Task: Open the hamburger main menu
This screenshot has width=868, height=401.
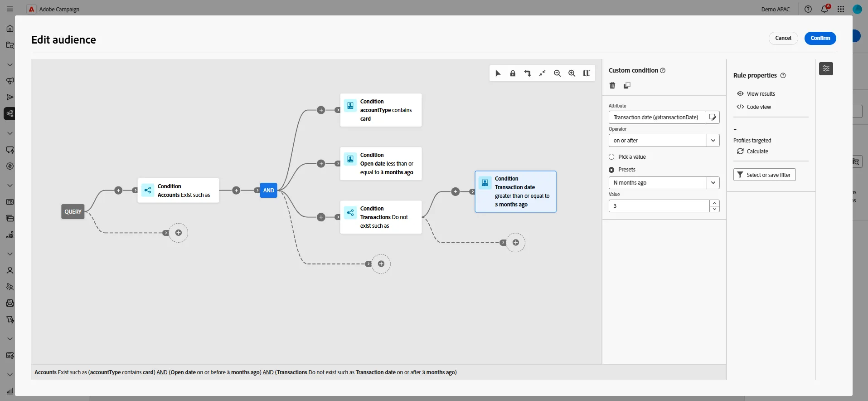Action: (10, 9)
